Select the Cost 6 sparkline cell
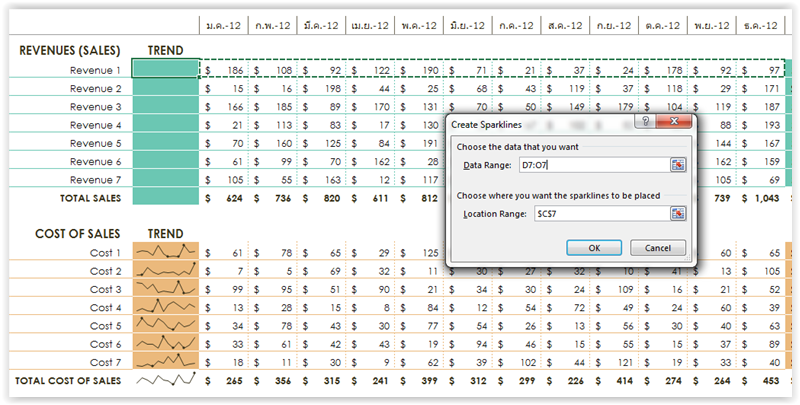Viewport: 800px width, 405px height. 165,343
